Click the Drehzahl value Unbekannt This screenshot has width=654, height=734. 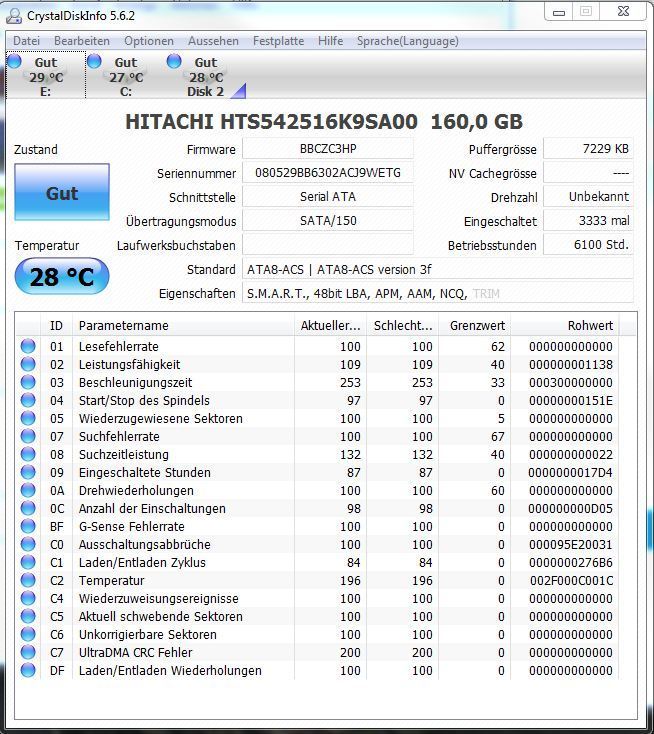click(x=588, y=197)
